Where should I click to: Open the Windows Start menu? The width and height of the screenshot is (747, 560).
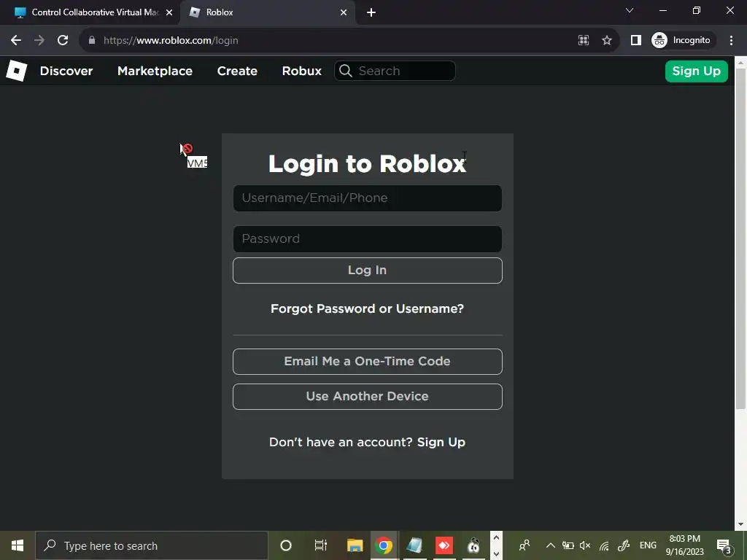(x=18, y=545)
